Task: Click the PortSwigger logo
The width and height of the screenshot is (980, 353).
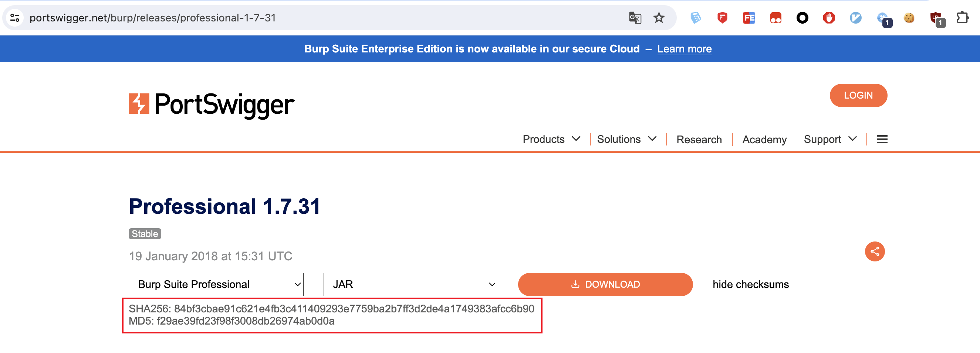Action: coord(212,104)
